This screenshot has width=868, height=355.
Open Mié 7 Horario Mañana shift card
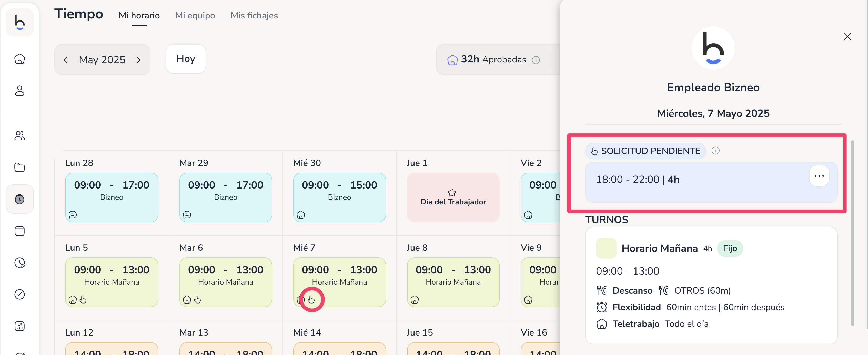pyautogui.click(x=339, y=282)
